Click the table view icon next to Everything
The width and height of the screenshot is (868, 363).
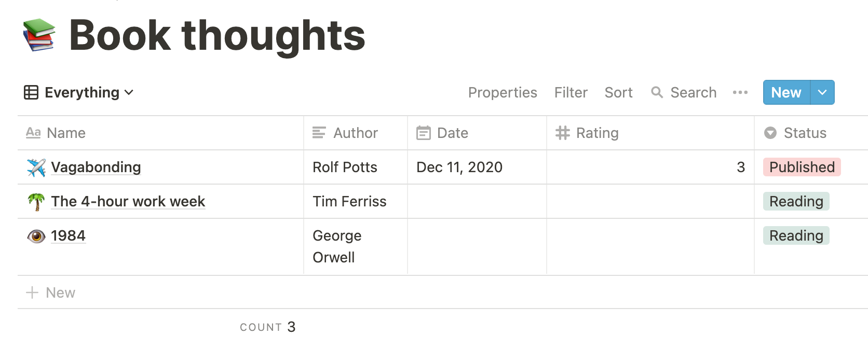(x=31, y=92)
